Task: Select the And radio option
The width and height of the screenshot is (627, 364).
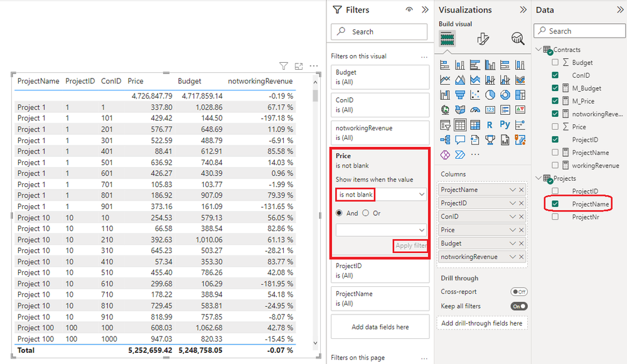Action: (339, 213)
